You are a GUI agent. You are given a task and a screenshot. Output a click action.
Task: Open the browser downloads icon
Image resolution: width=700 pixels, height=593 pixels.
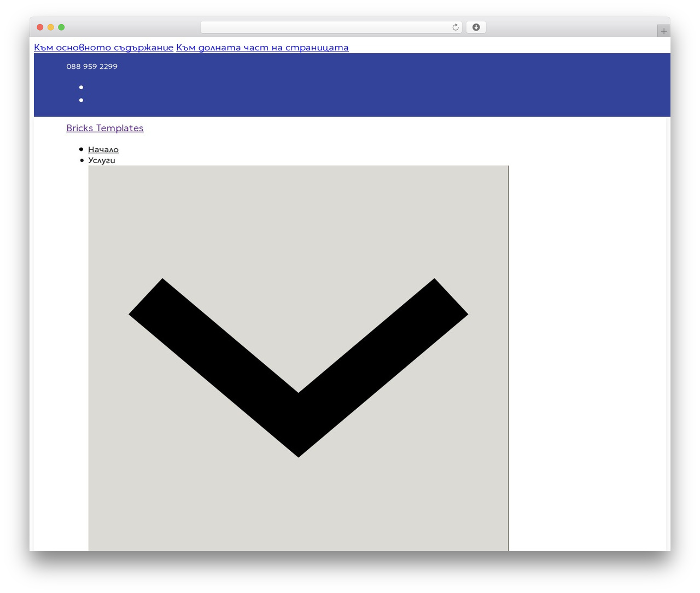476,27
